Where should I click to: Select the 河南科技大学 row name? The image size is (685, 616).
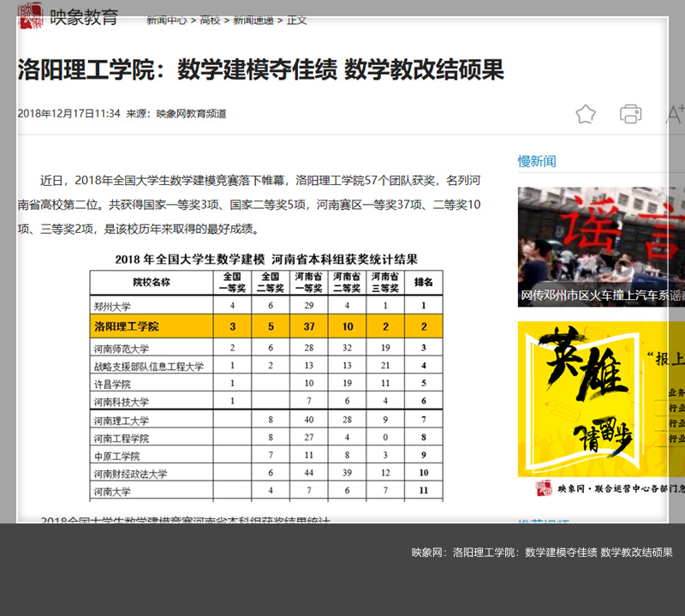coord(122,401)
